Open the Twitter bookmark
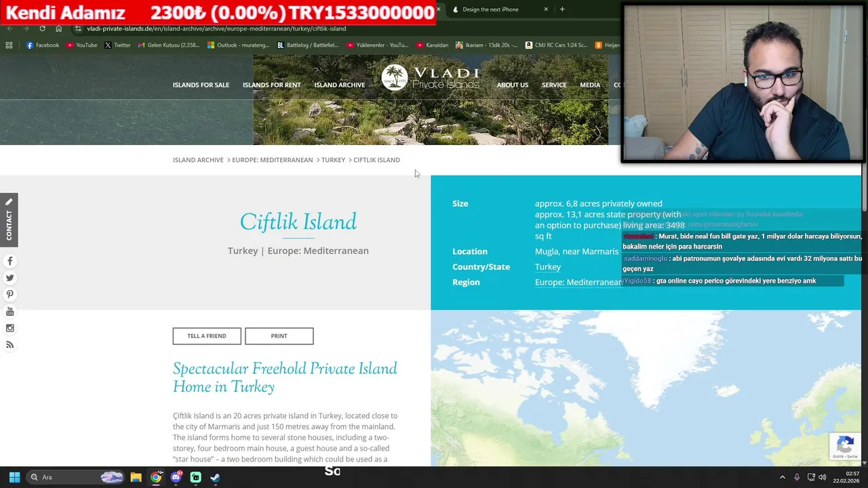 (x=117, y=45)
